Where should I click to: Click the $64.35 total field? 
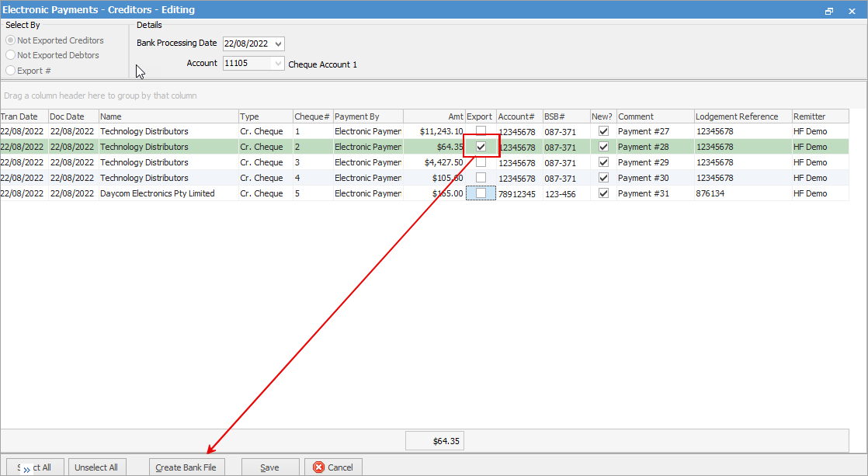click(435, 441)
